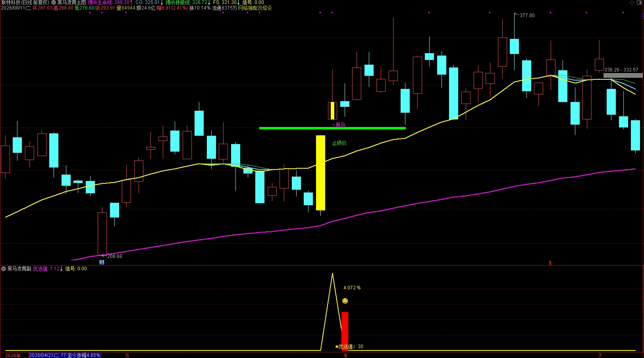Image resolution: width=644 pixels, height=358 pixels.
Task: Expand the 黑马凌霄主图 indicator dropdown
Action: coord(54,2)
